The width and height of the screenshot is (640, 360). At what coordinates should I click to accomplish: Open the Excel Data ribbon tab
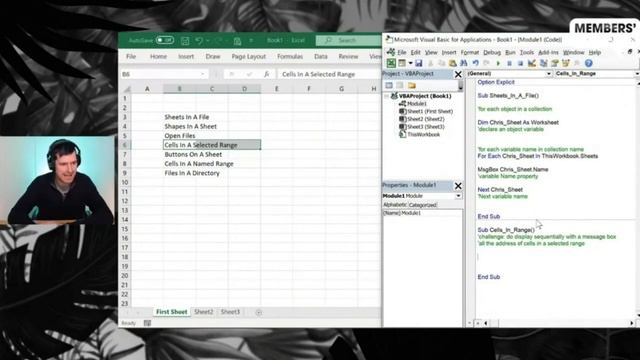320,56
